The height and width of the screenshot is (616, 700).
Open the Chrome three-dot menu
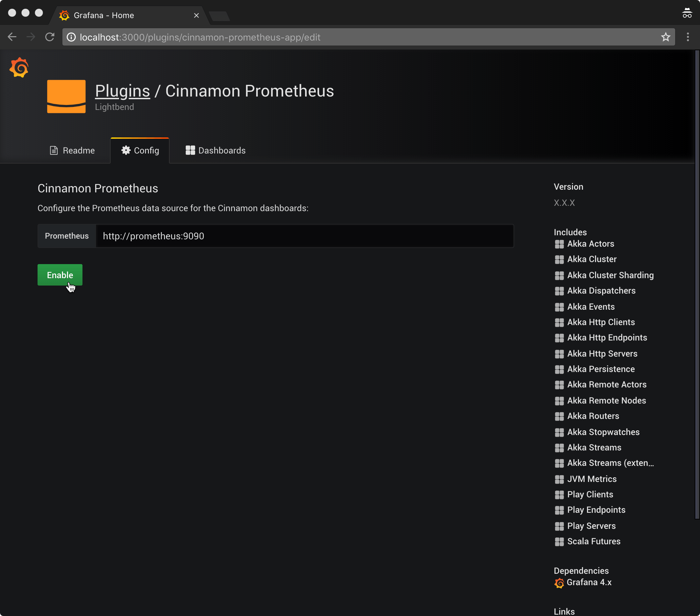pyautogui.click(x=687, y=37)
